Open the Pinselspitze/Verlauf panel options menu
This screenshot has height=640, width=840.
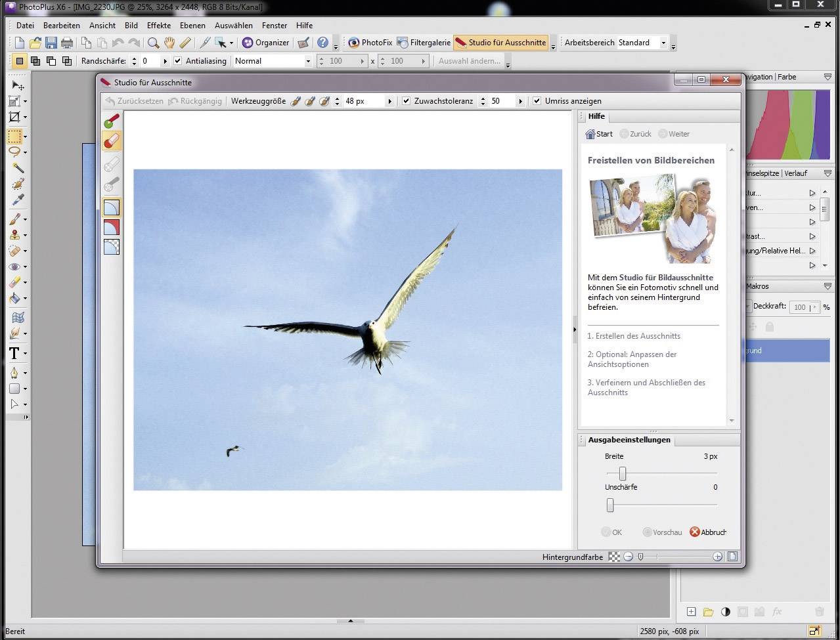click(828, 173)
